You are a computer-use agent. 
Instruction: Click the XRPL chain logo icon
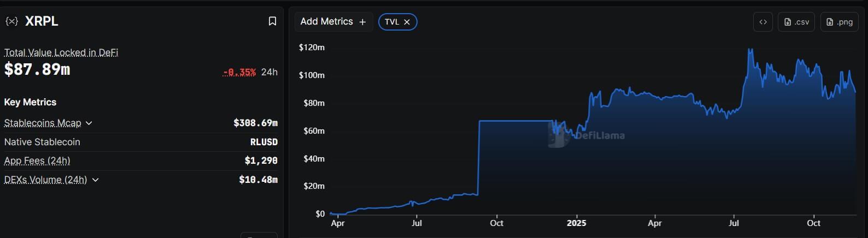tap(11, 21)
